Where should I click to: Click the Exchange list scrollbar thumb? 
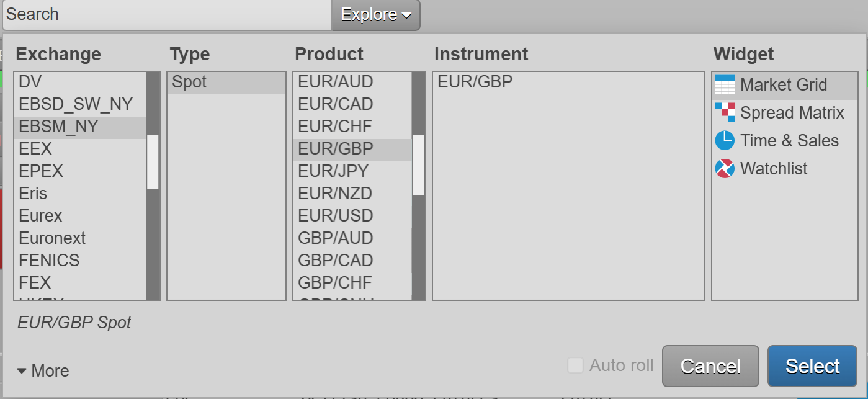[153, 161]
